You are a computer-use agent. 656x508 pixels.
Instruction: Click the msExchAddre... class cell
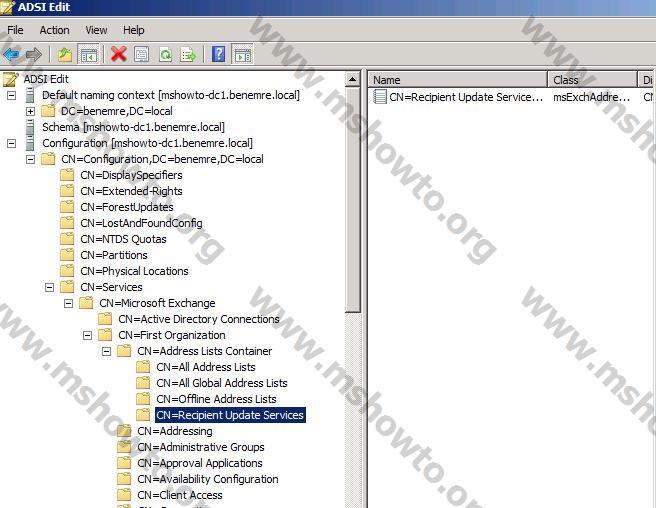(592, 97)
